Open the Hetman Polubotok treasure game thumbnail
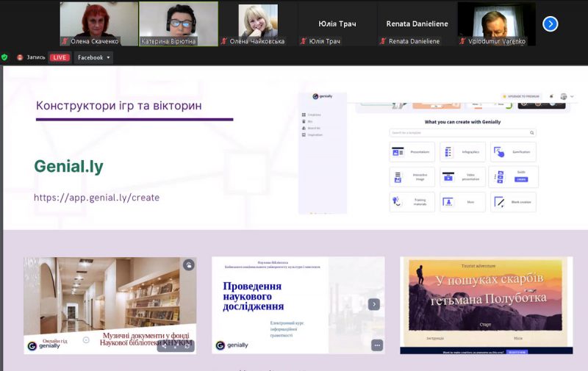 486,304
